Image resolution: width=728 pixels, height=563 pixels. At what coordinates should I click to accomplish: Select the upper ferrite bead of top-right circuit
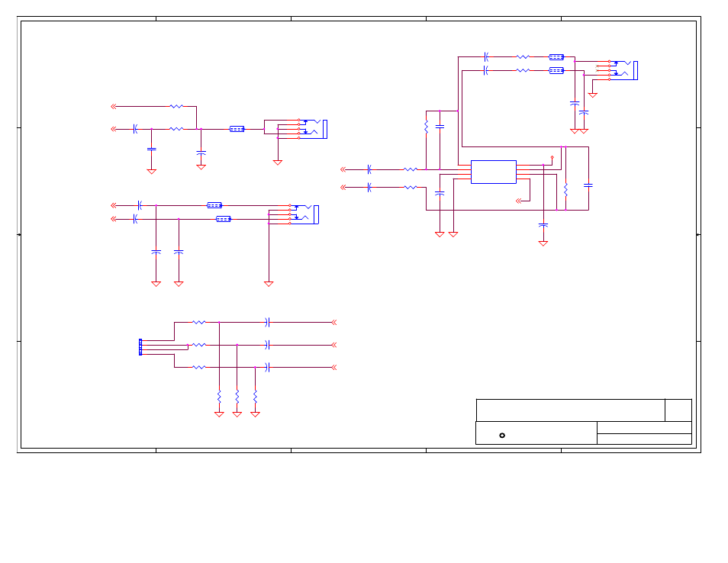pos(556,57)
